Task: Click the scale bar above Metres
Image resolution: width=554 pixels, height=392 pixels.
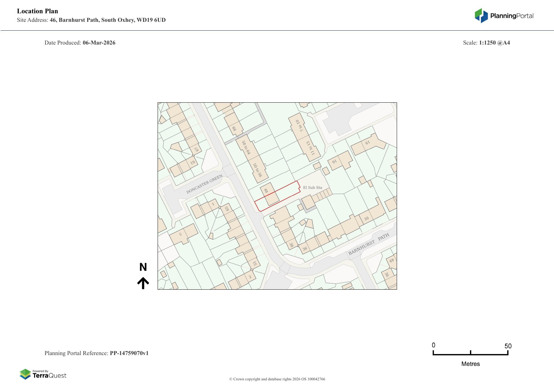Action: pyautogui.click(x=470, y=354)
